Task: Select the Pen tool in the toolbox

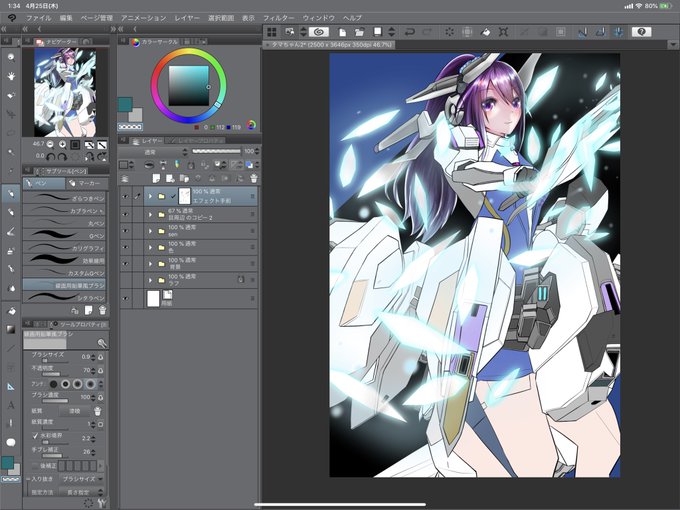Action: [11, 193]
